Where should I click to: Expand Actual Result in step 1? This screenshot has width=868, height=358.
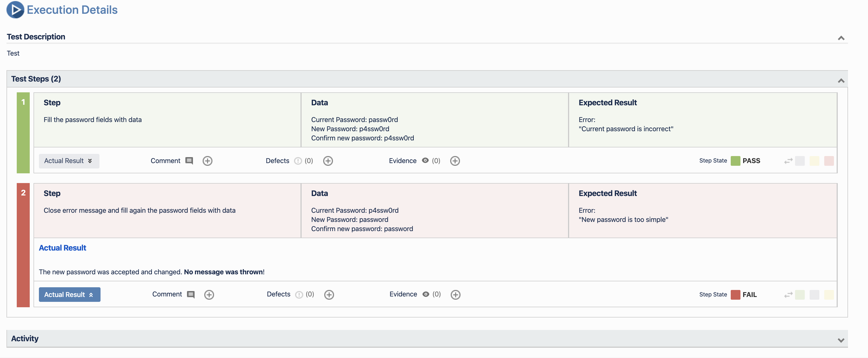pos(69,161)
